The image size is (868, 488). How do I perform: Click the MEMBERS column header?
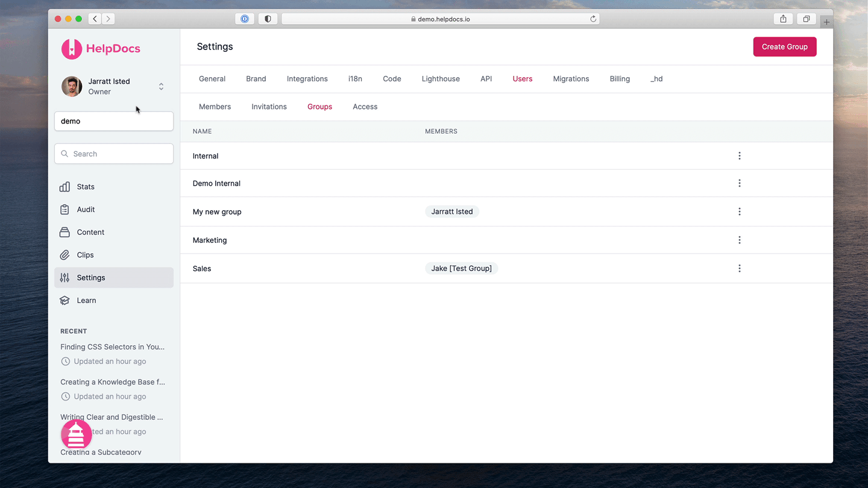pos(441,131)
